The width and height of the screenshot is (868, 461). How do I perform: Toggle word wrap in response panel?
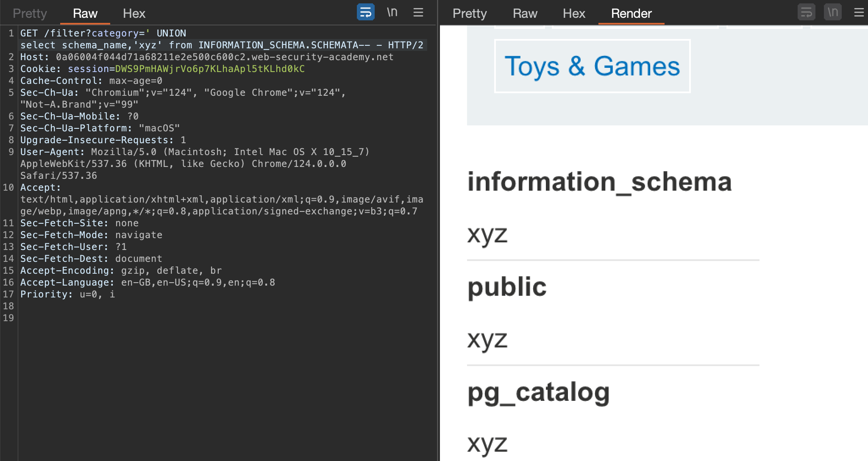click(x=806, y=12)
